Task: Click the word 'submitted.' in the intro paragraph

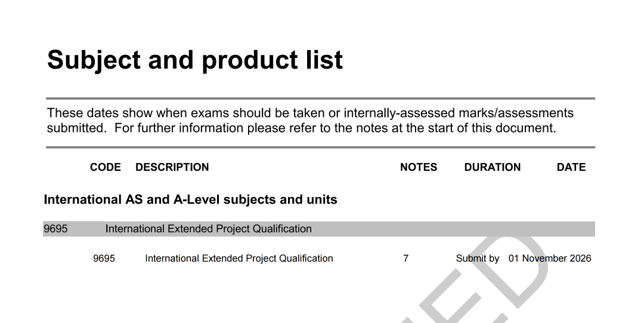Action: (x=77, y=128)
